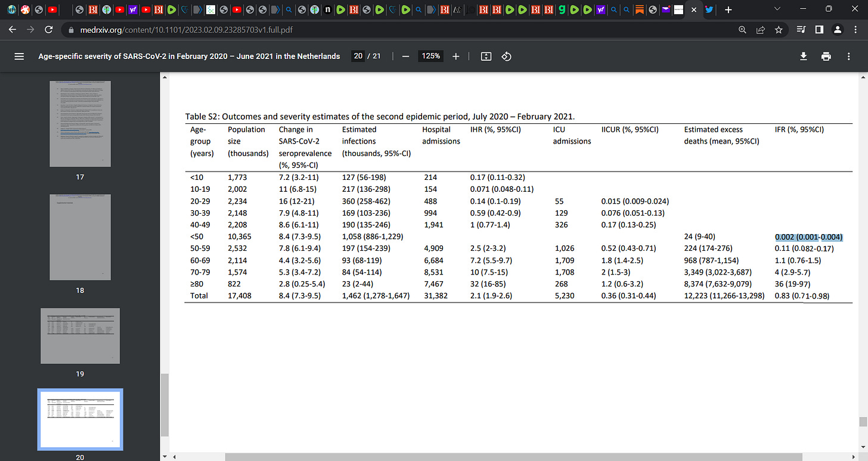This screenshot has height=461, width=868.
Task: Click the IFR (%, 95%CI) column header
Action: click(799, 129)
